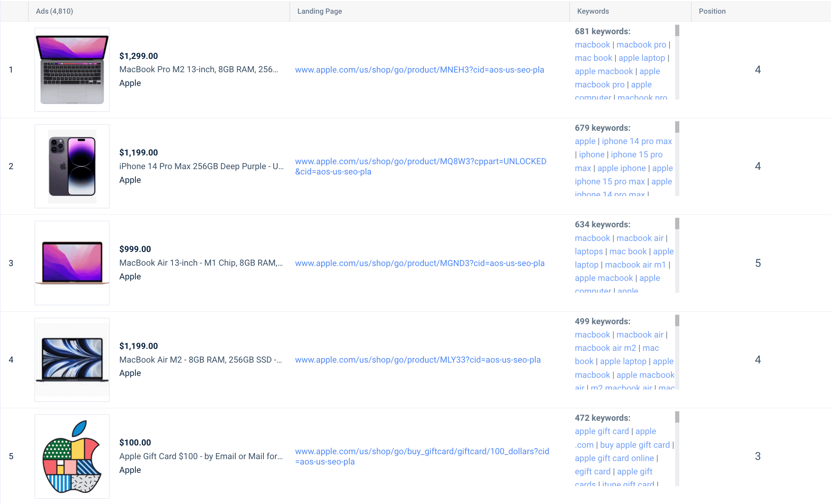Viewport: 831px width, 504px height.
Task: Open the MGND3 landing page link
Action: (420, 263)
